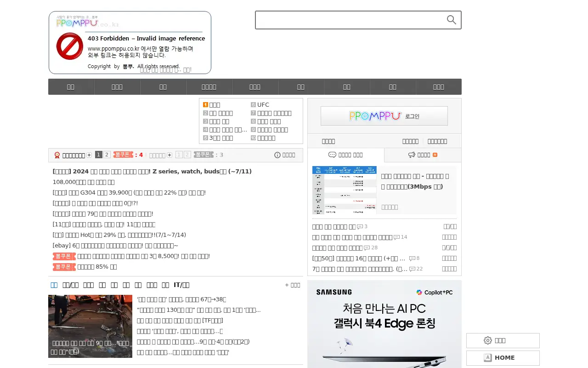This screenshot has width=588, height=368.
Task: Click the red coupon badge showing 4
Action: pos(123,155)
